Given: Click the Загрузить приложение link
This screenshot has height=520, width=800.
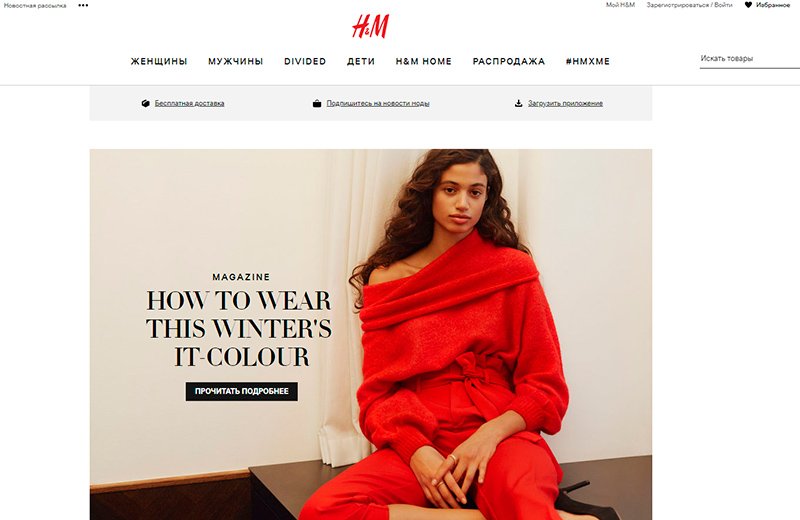Looking at the screenshot, I should click(565, 103).
